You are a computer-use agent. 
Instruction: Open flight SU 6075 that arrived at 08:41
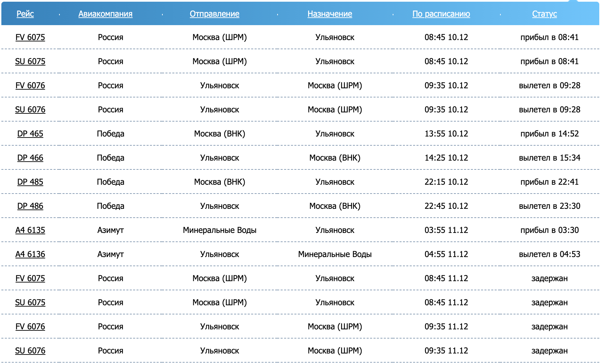click(30, 61)
